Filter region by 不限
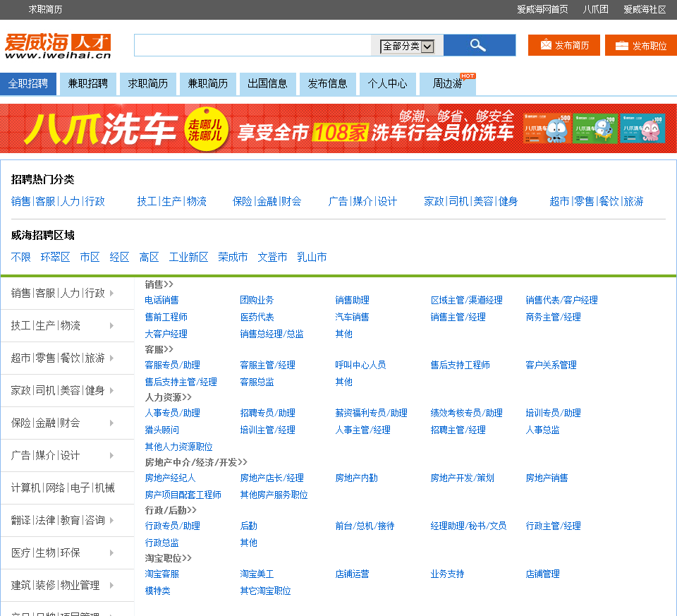677x616 pixels. coord(20,258)
